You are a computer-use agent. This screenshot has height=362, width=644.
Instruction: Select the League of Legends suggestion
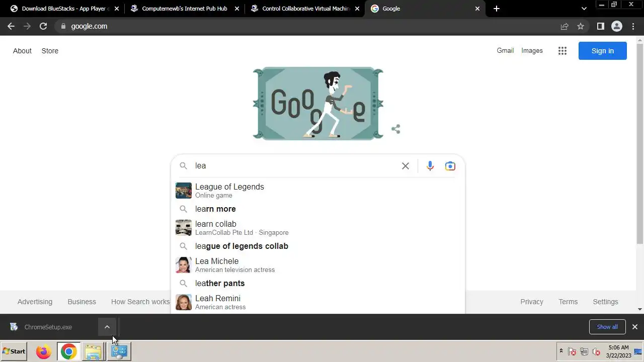[318, 191]
